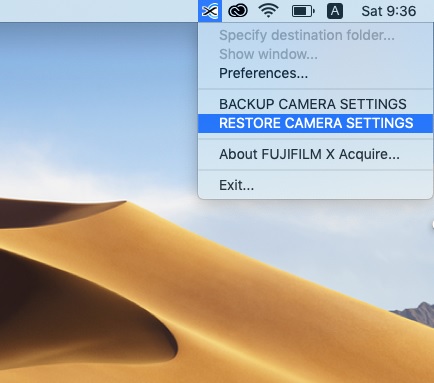Select RESTORE CAMERA SETTINGS
Screen dimensions: 434x383
315,123
